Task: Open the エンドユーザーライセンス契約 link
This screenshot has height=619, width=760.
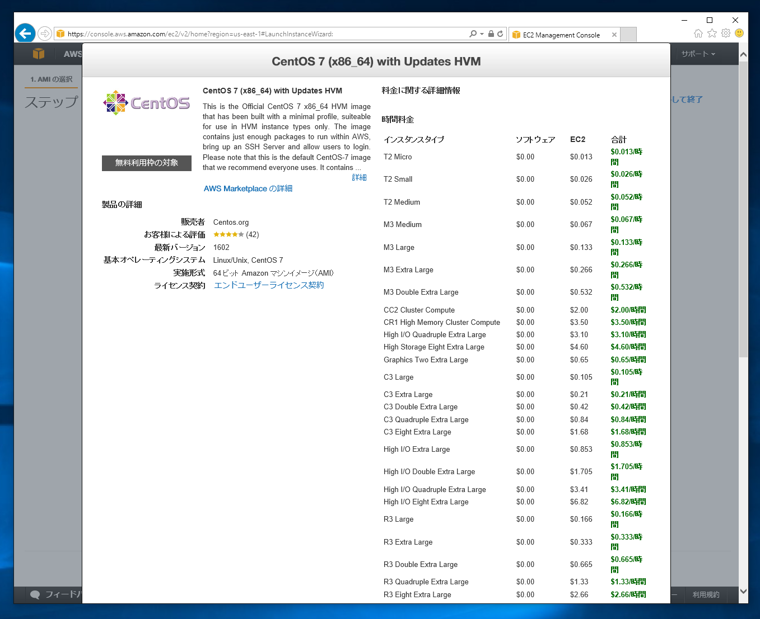Action: pos(269,285)
